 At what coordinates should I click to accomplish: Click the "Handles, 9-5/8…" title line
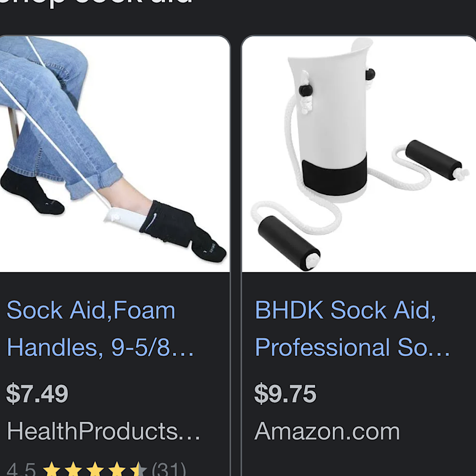(x=100, y=348)
